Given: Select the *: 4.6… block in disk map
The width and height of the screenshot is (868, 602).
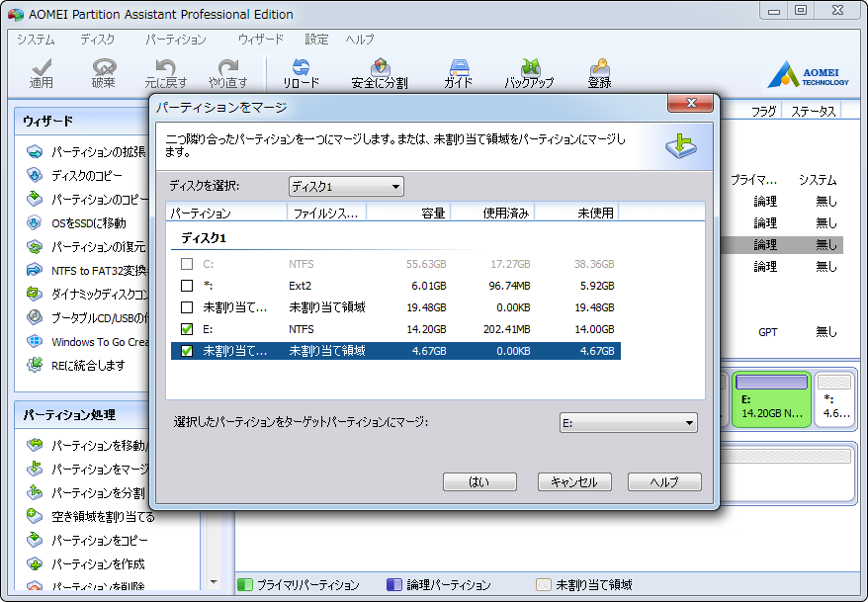Looking at the screenshot, I should (x=834, y=399).
